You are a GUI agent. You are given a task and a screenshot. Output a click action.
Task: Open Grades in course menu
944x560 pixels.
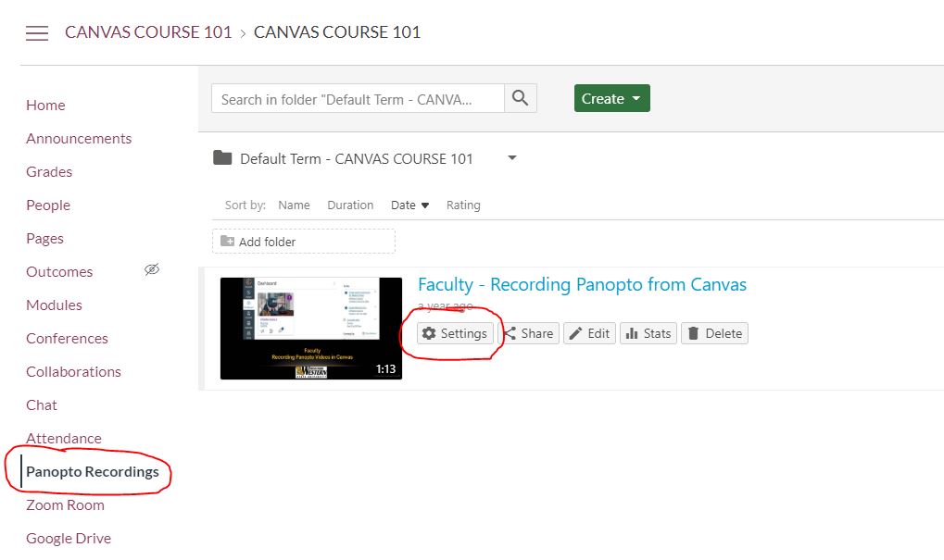pyautogui.click(x=49, y=172)
